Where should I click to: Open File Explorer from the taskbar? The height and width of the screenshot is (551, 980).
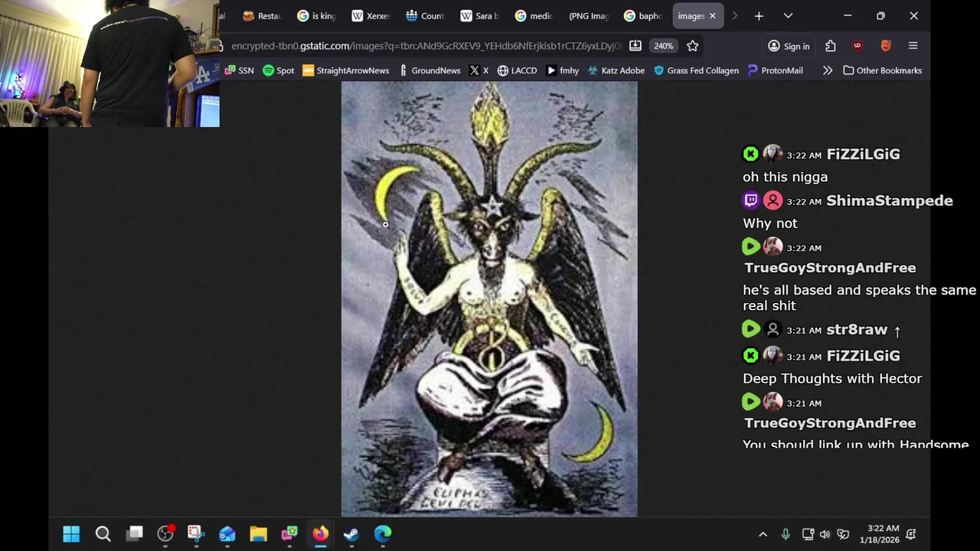(x=258, y=533)
